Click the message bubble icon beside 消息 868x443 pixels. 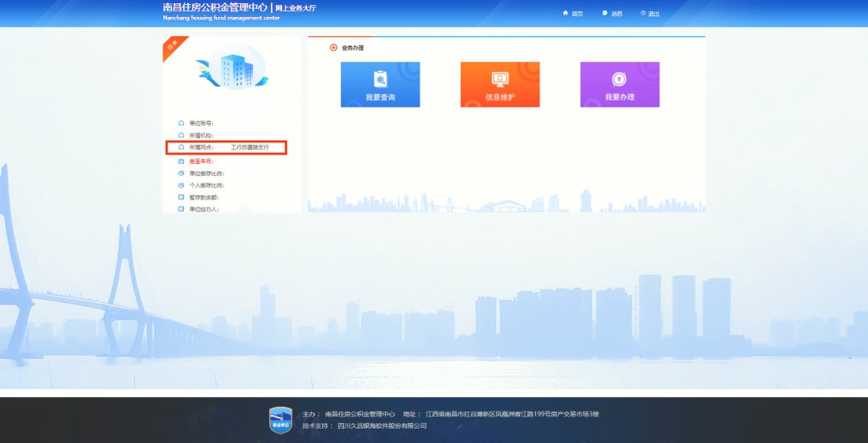[x=605, y=13]
